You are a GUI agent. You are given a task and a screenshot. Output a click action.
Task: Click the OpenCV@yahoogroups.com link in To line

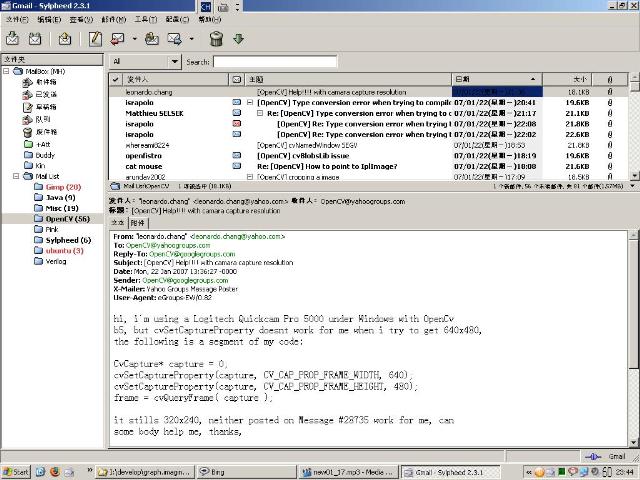(x=168, y=245)
